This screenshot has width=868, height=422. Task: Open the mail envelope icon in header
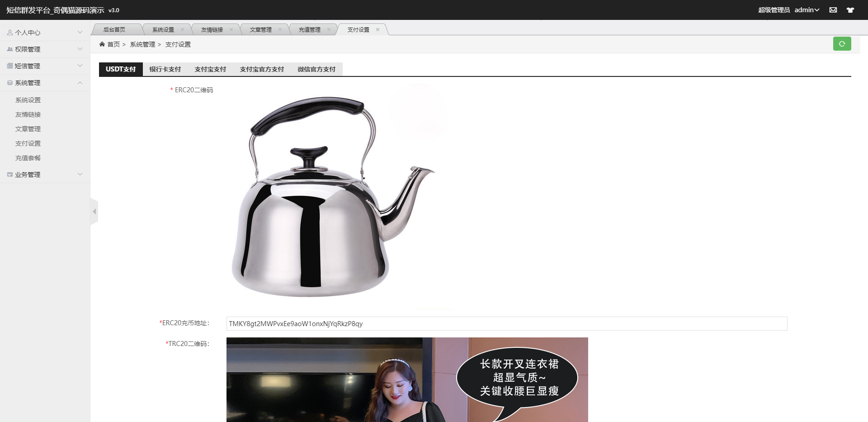pyautogui.click(x=833, y=10)
